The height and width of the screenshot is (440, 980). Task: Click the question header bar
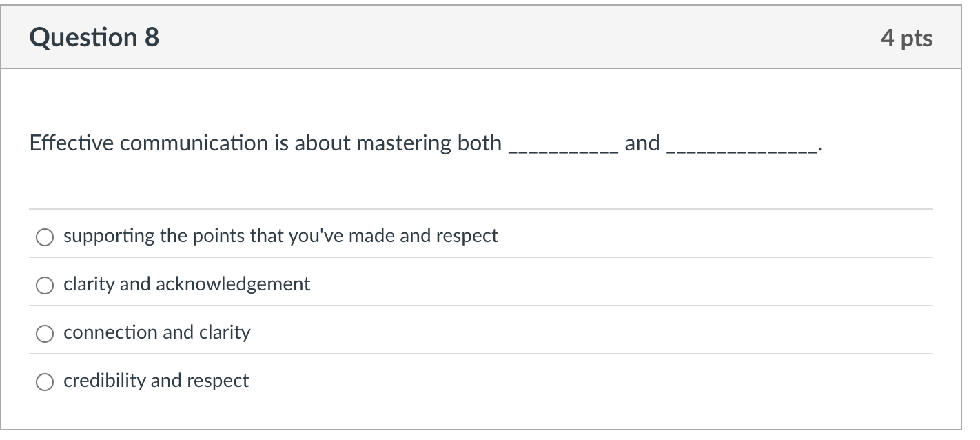tap(482, 37)
